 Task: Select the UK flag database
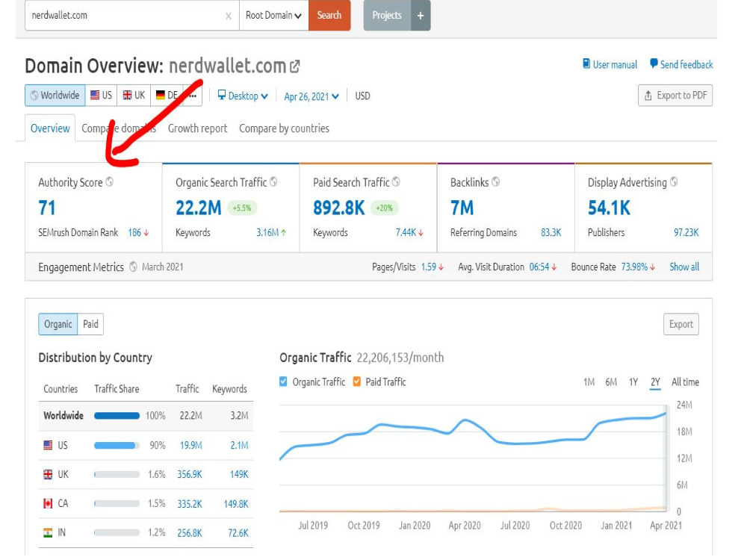click(x=134, y=96)
